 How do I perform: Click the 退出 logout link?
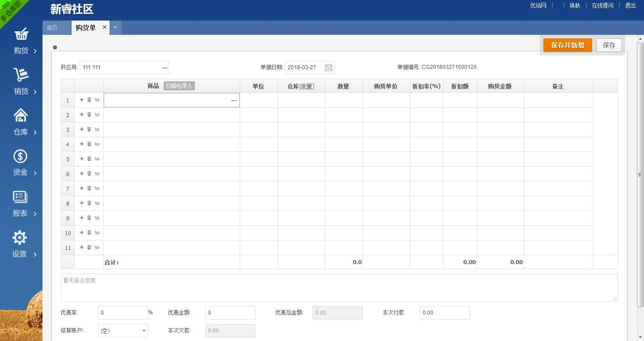point(630,5)
